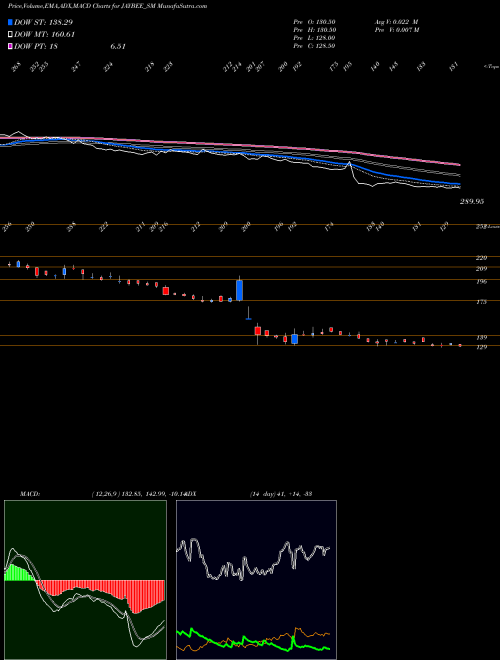Click the thick blue EMA line endpoint

[459, 184]
